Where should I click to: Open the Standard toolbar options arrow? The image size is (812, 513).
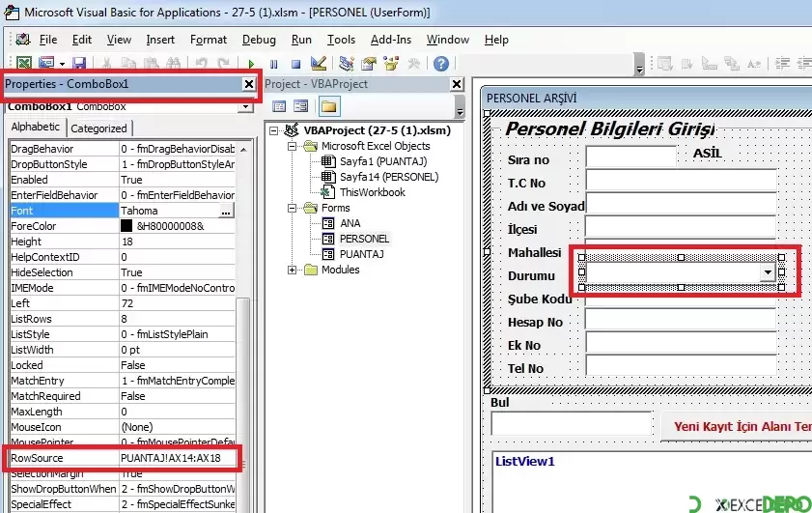coord(639,65)
